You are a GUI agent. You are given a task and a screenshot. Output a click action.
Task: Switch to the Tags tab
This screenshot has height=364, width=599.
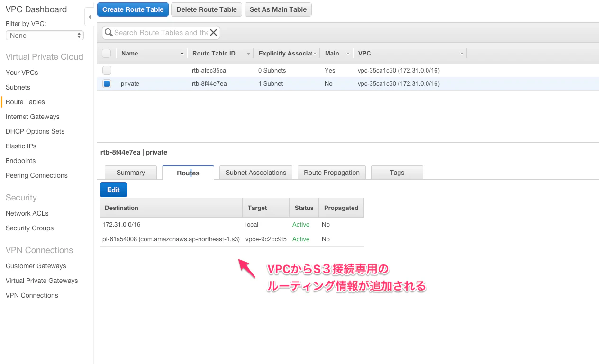pos(397,173)
